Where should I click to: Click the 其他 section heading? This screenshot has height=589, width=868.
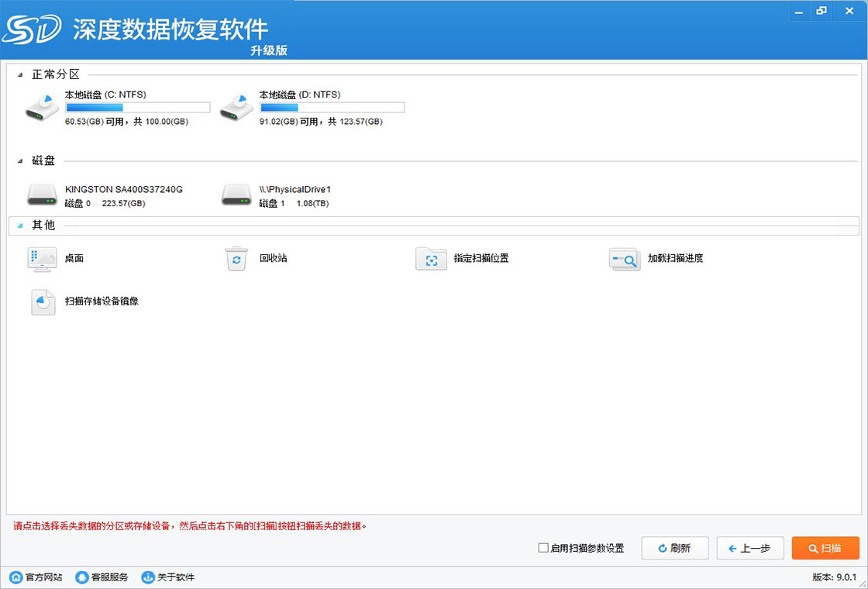tap(43, 226)
